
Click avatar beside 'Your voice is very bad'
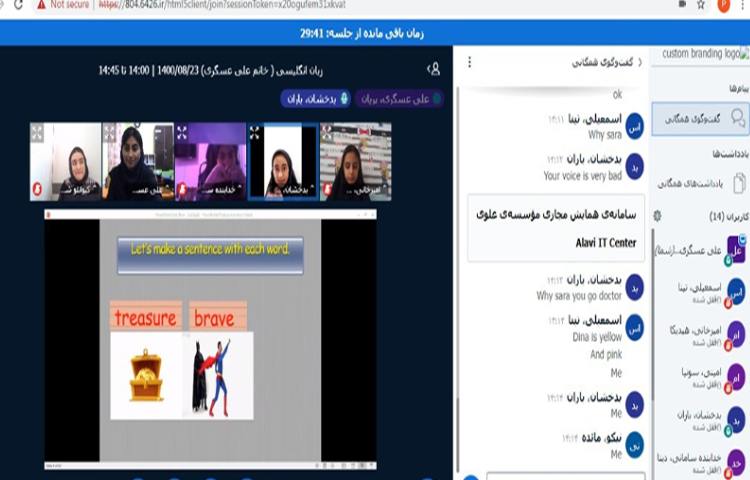[635, 167]
